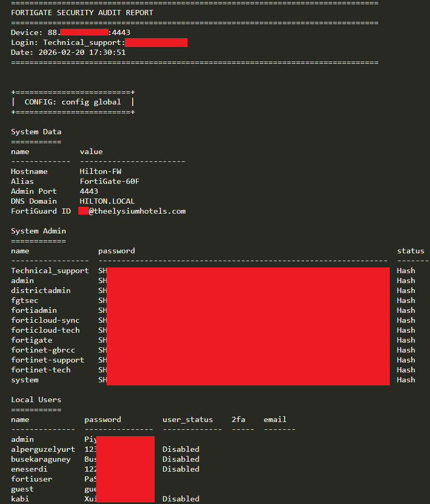Click the fortiuser local user

[x=31, y=479]
